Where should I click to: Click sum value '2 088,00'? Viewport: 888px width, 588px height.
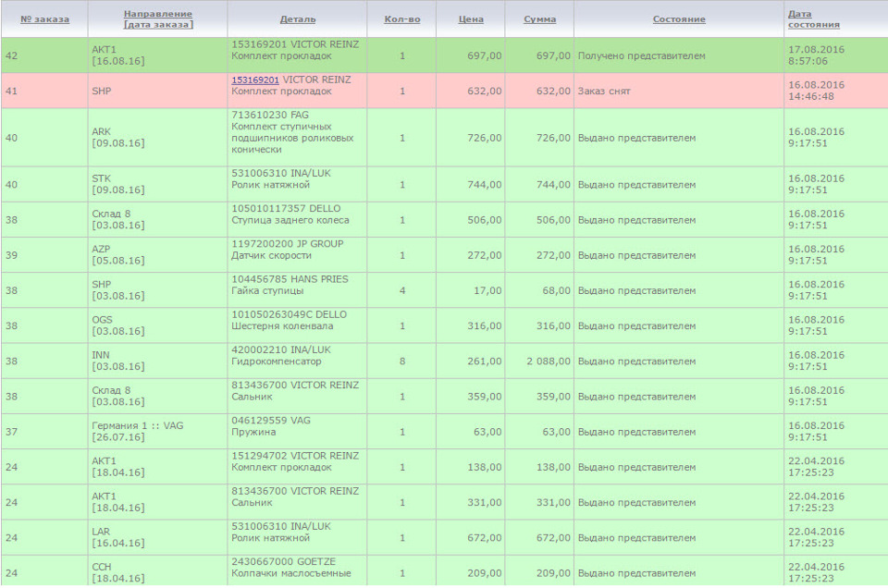pyautogui.click(x=549, y=361)
